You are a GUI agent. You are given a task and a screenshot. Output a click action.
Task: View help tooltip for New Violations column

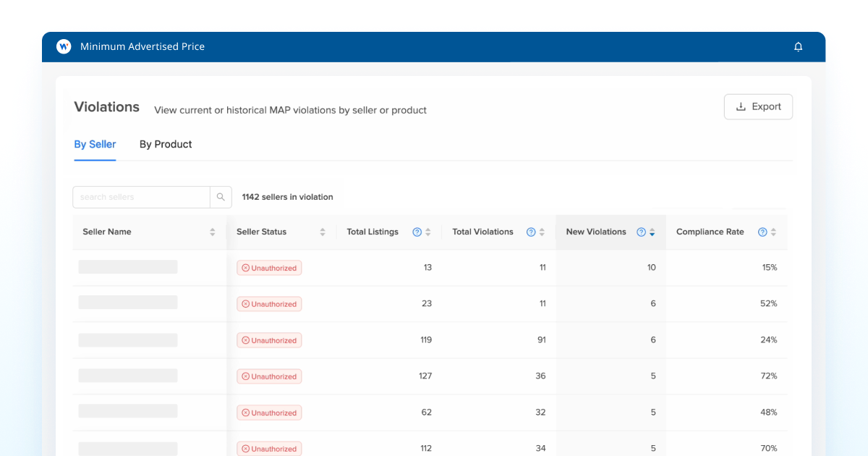641,232
